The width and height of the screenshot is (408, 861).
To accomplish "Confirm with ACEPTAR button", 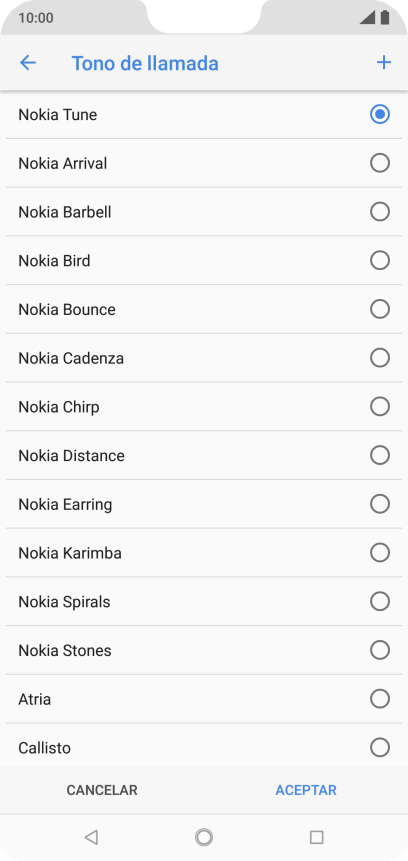I will click(306, 790).
